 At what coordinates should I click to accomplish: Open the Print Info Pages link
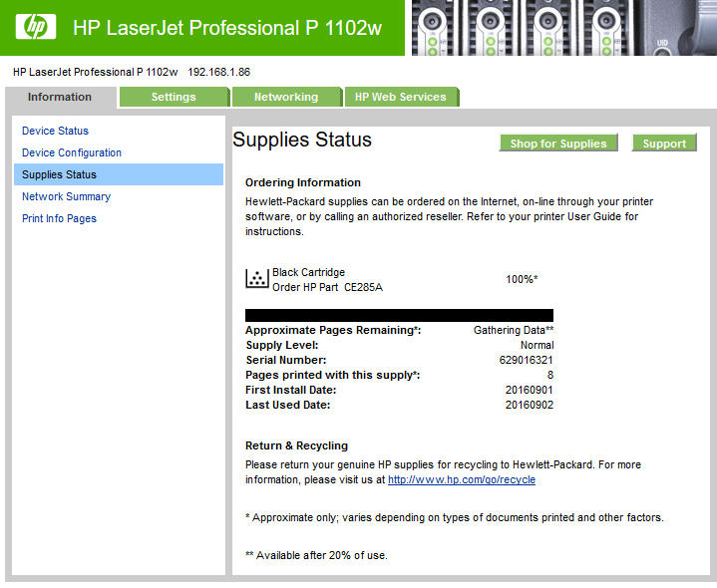coord(59,218)
